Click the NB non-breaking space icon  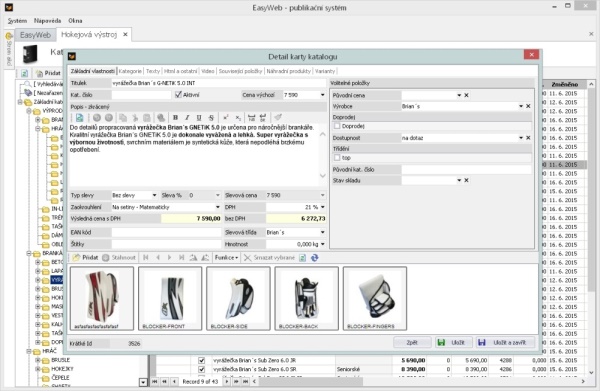pyautogui.click(x=251, y=117)
